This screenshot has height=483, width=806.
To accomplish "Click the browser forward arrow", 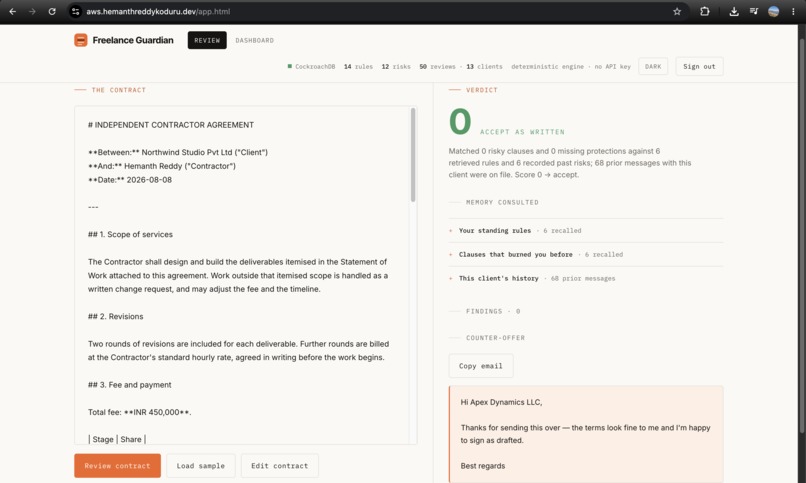I will tap(32, 11).
